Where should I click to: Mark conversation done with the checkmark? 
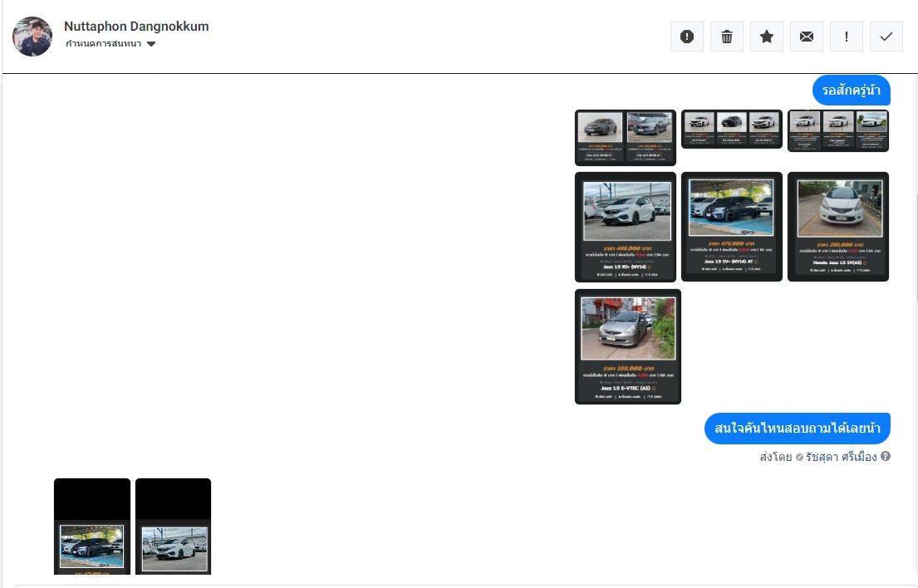tap(886, 37)
